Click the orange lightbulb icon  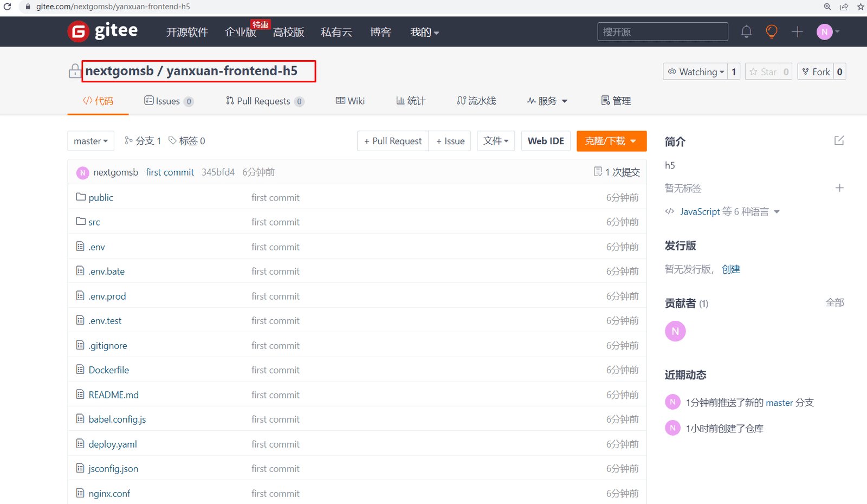click(x=772, y=31)
